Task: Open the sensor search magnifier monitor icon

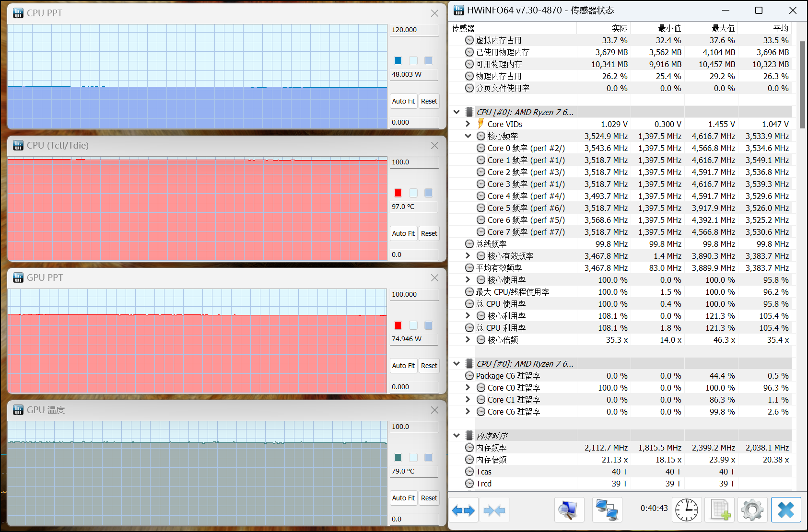Action: point(569,509)
